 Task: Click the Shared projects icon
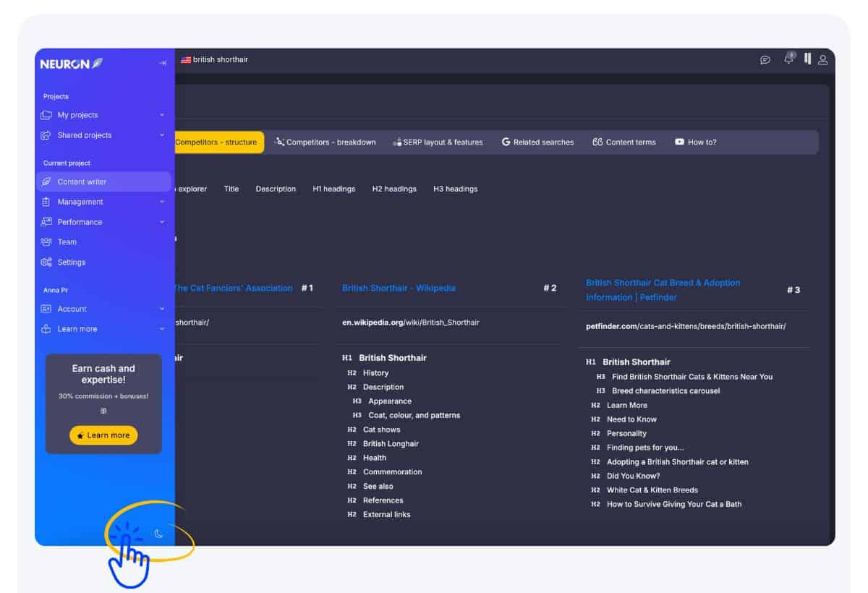point(46,135)
